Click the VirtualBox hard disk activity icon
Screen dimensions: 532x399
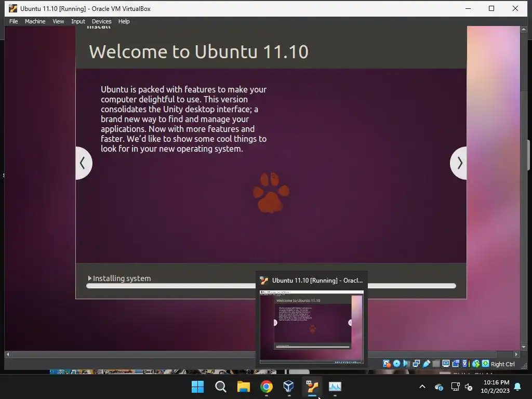[x=387, y=364]
